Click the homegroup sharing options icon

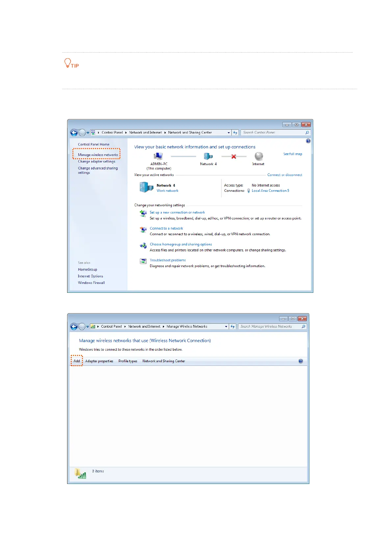pyautogui.click(x=143, y=245)
